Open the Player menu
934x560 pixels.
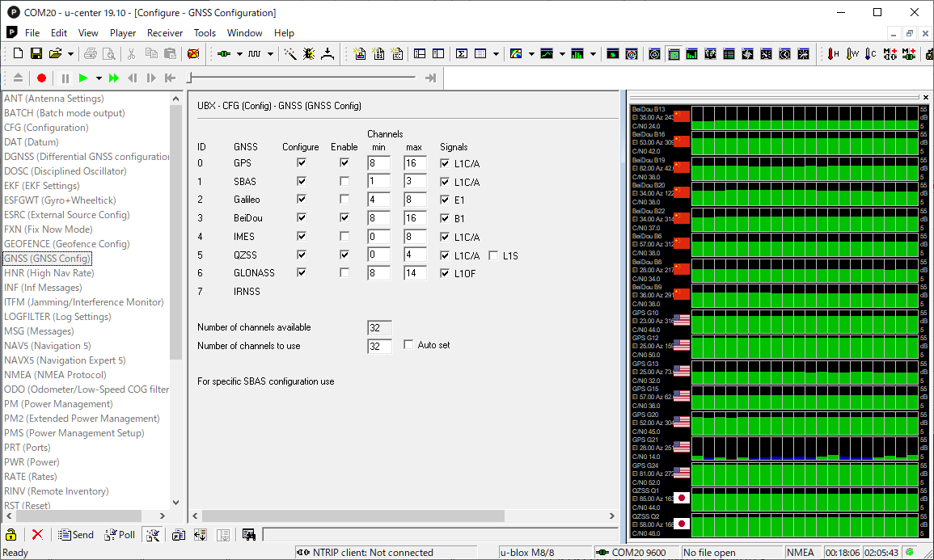point(123,33)
